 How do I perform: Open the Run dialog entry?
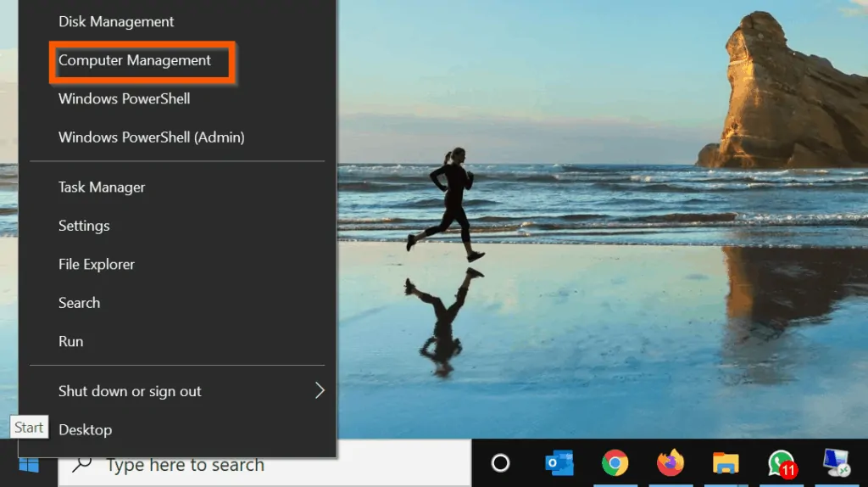tap(177, 341)
